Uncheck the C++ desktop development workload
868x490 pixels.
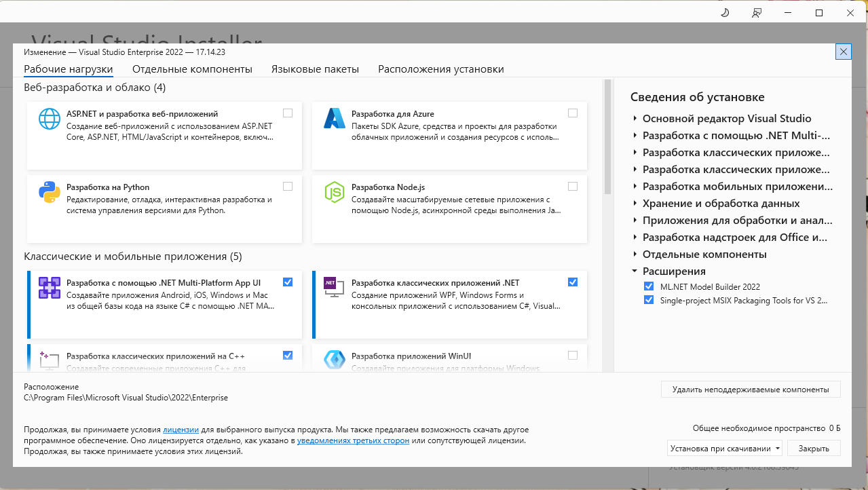288,355
